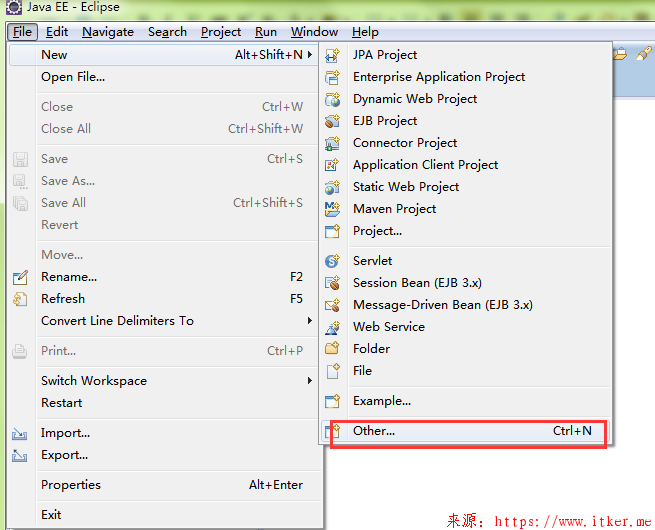Open the Project menu

coord(221,32)
